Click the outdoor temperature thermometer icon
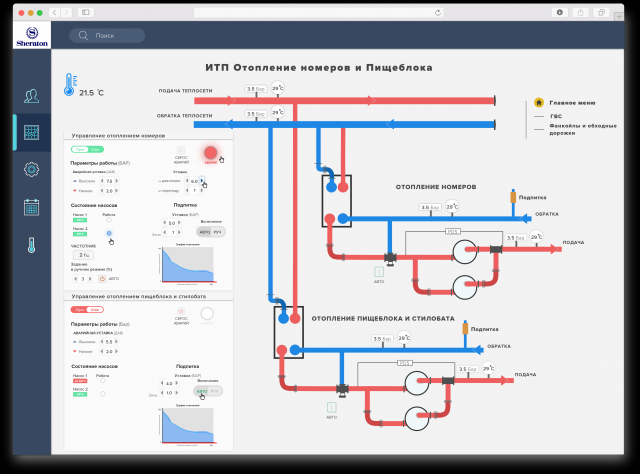 [70, 85]
